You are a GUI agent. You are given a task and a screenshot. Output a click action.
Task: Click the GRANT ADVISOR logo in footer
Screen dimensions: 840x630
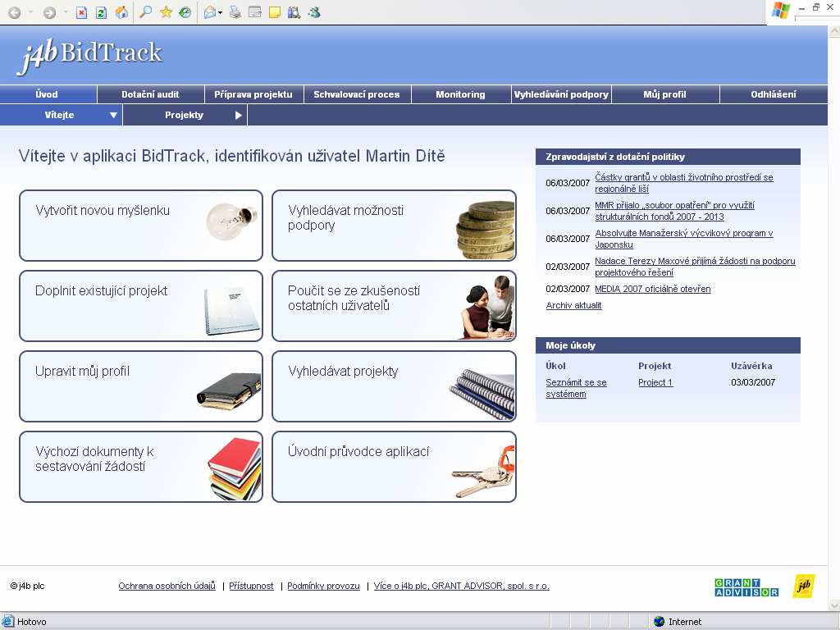click(746, 587)
